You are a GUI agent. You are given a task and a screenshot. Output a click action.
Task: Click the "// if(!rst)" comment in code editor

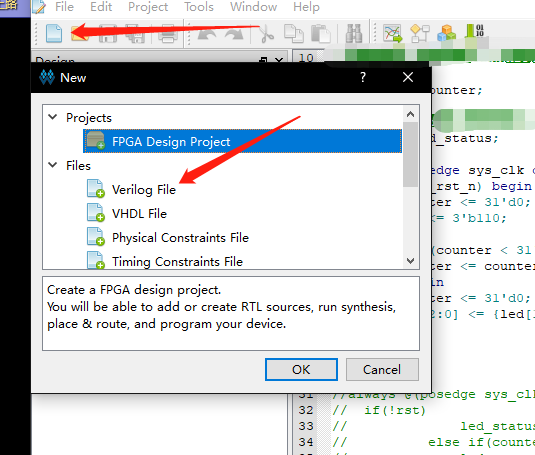point(379,410)
